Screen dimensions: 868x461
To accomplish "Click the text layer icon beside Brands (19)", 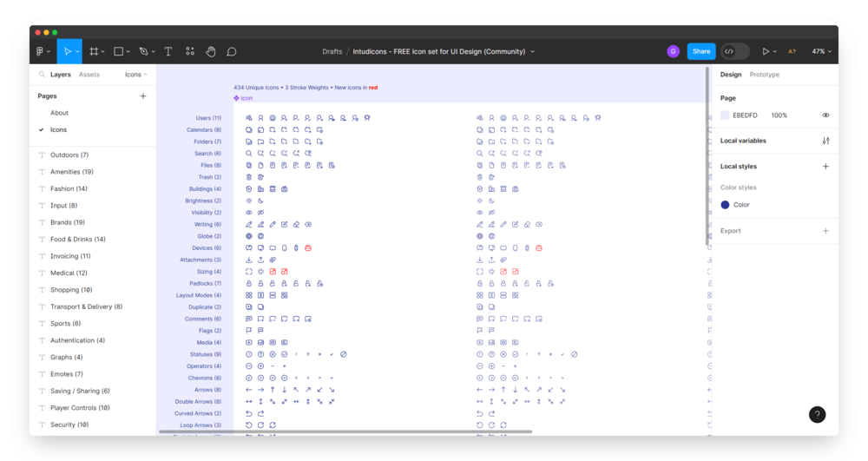I will [x=42, y=222].
